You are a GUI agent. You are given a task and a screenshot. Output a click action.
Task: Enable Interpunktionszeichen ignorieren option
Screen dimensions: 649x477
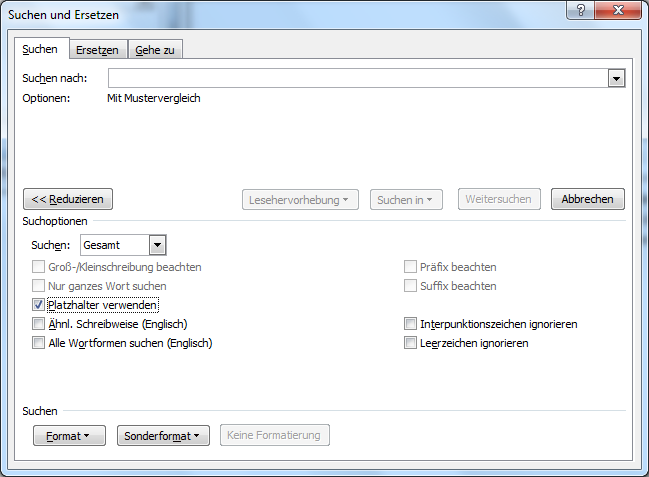pos(410,324)
